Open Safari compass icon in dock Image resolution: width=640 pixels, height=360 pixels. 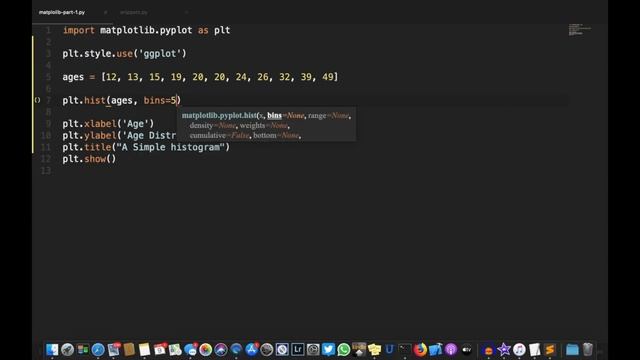pos(98,350)
